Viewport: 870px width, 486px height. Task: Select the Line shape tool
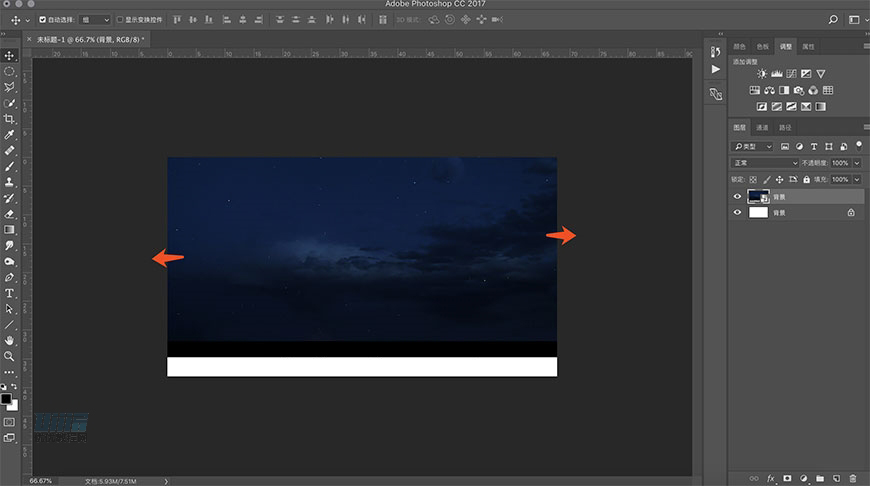point(9,325)
